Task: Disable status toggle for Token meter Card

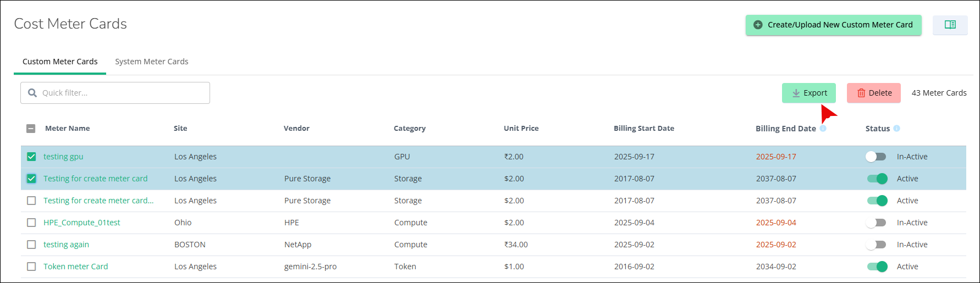Action: [877, 267]
